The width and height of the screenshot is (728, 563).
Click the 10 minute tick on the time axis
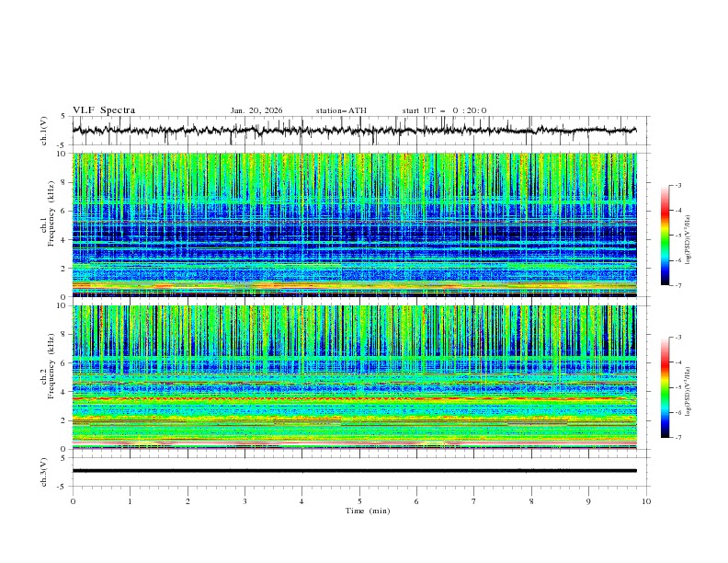646,500
